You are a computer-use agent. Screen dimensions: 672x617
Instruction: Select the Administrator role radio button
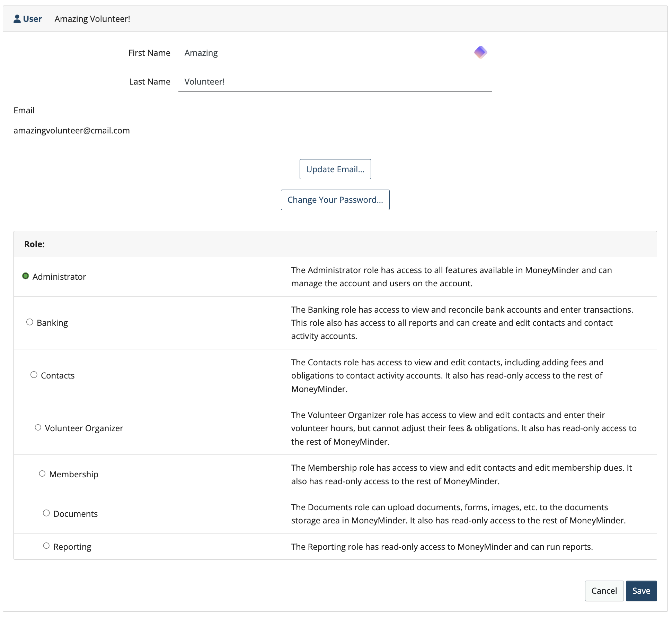[26, 276]
